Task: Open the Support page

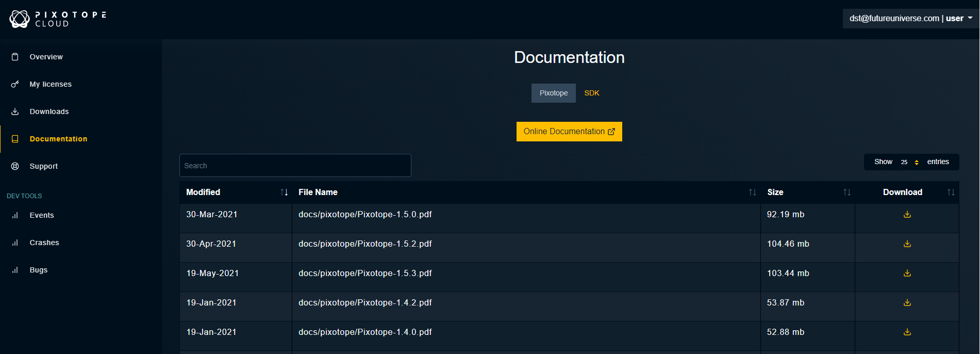Action: pos(44,166)
